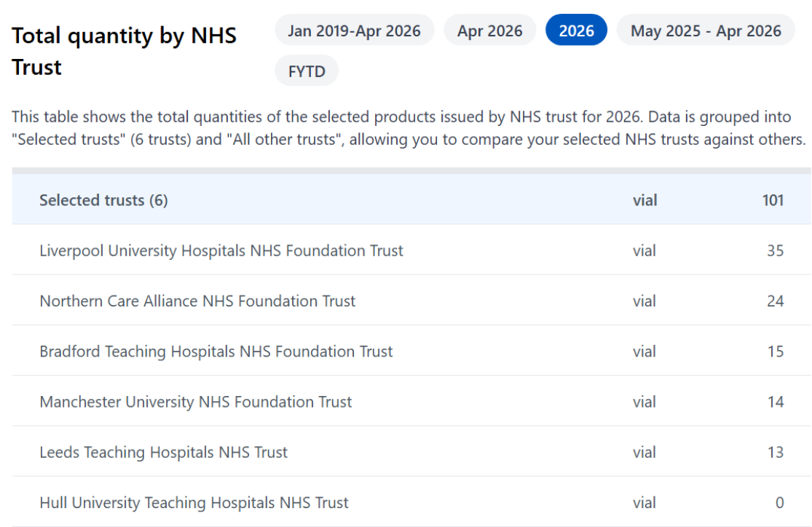Screen dimensions: 812x527
Task: Select the FYTD period filter
Action: point(307,71)
